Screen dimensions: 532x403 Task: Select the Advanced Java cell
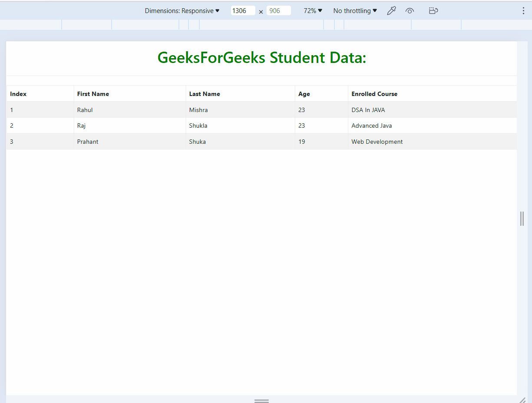click(433, 126)
